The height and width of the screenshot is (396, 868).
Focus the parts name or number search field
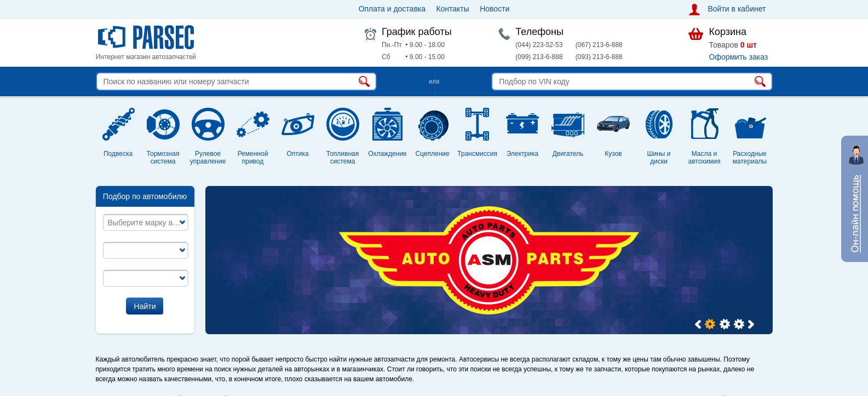tap(236, 81)
